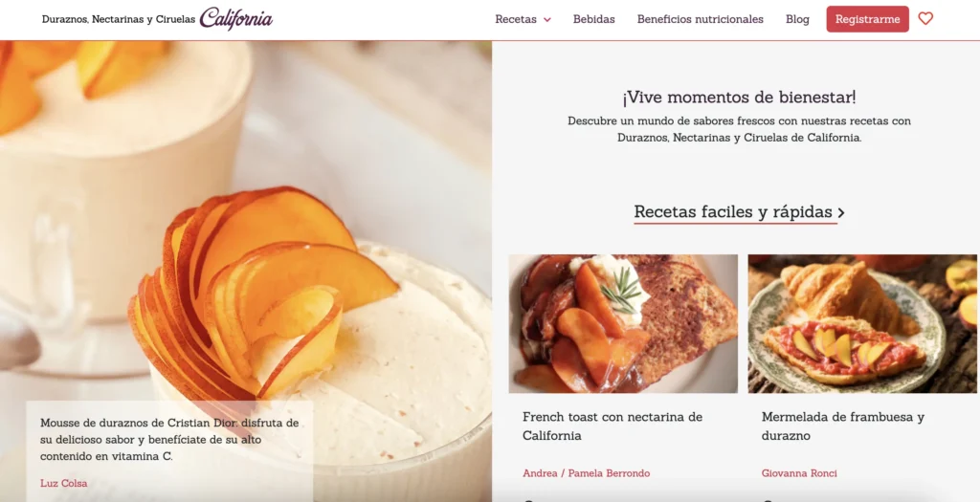Go to the Bebidas page
This screenshot has height=502, width=980.
(x=593, y=19)
